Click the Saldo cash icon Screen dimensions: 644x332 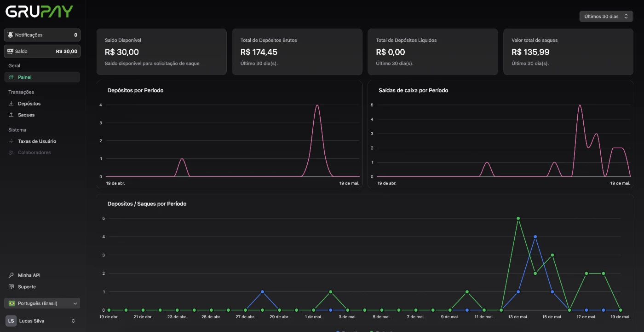(x=10, y=51)
